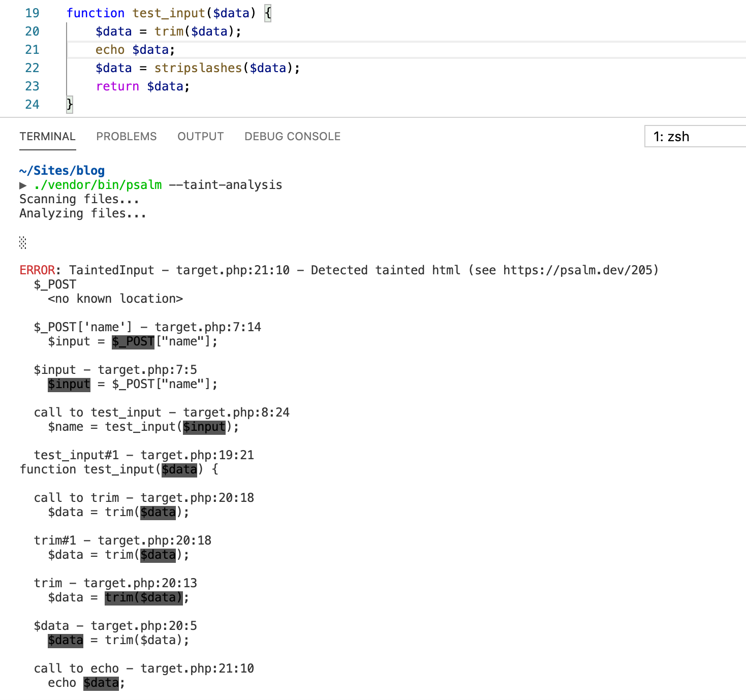Click 'target.php:7:14' location in terminal

coord(208,327)
